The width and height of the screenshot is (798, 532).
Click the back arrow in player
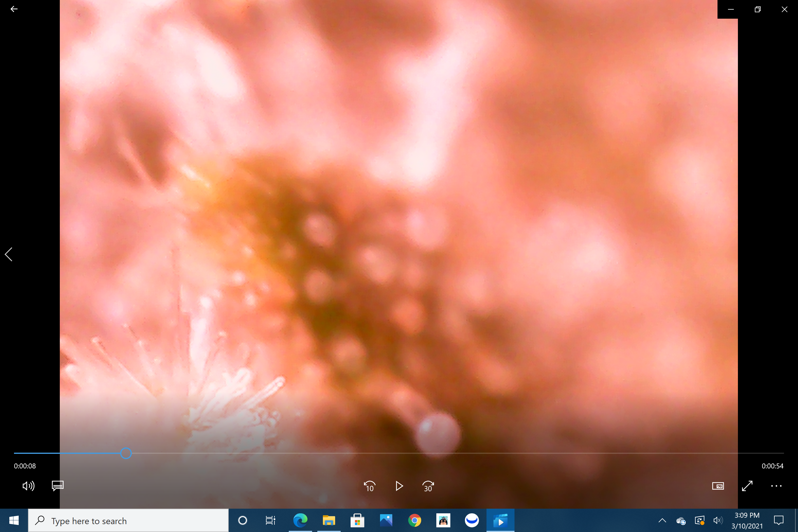pyautogui.click(x=14, y=9)
